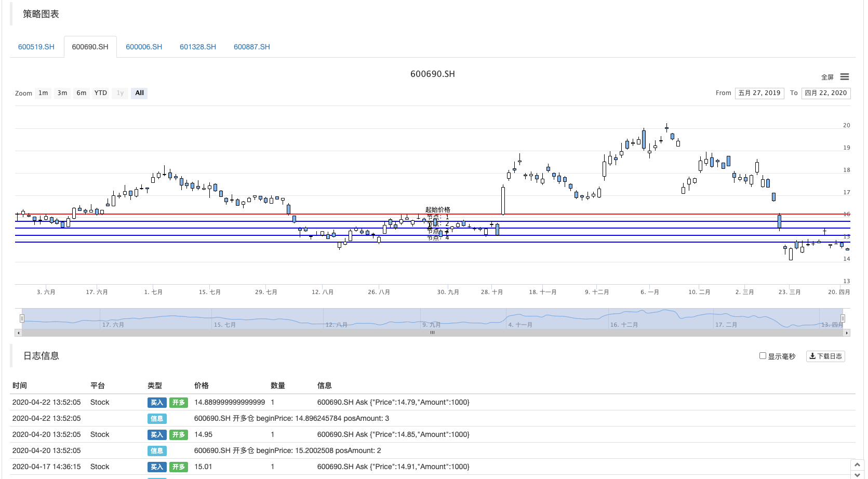The image size is (868, 479).
Task: Set zoom range to 6m
Action: click(82, 93)
